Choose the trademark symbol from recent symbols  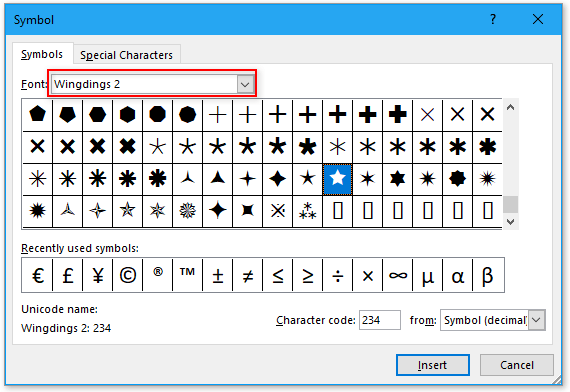point(188,275)
